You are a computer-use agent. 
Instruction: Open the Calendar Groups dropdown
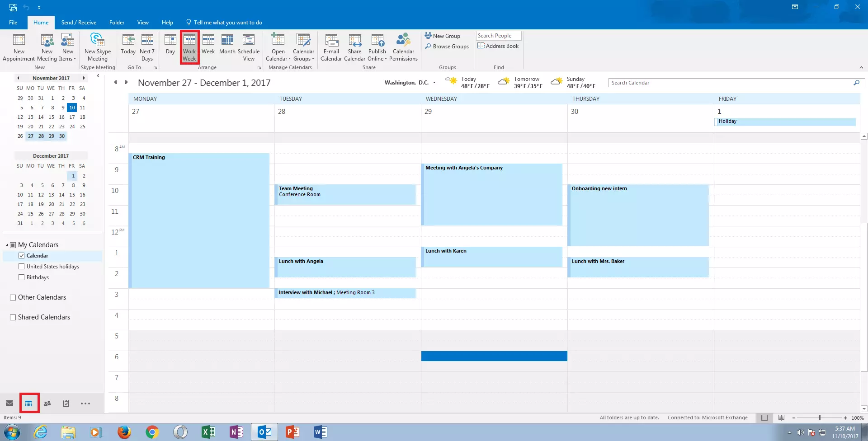pyautogui.click(x=303, y=47)
